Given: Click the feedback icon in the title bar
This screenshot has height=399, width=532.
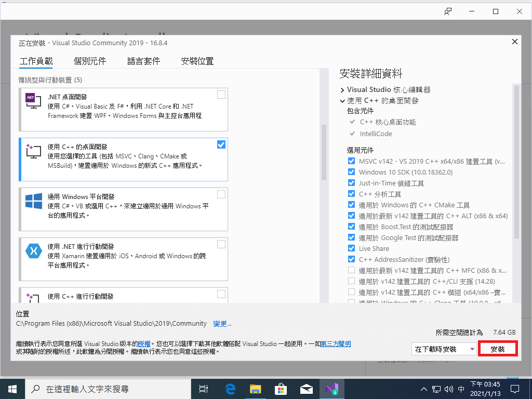Looking at the screenshot, I should pos(448,11).
